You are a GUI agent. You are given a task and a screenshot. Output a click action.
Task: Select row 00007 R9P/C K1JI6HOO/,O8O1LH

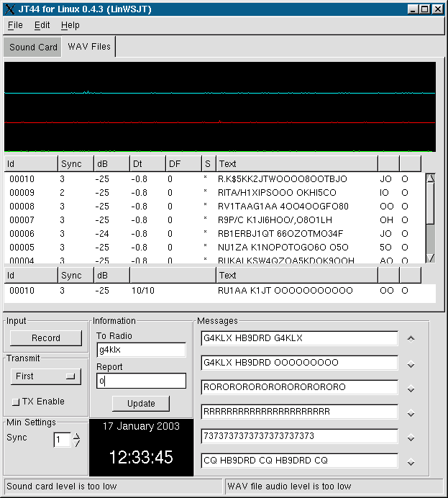tap(214, 220)
